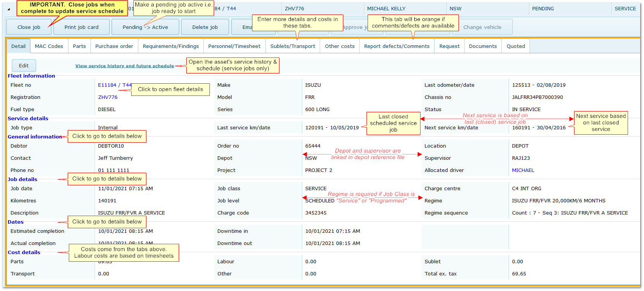Go to Requirements/Findings tab
The image size is (644, 291).
[171, 46]
